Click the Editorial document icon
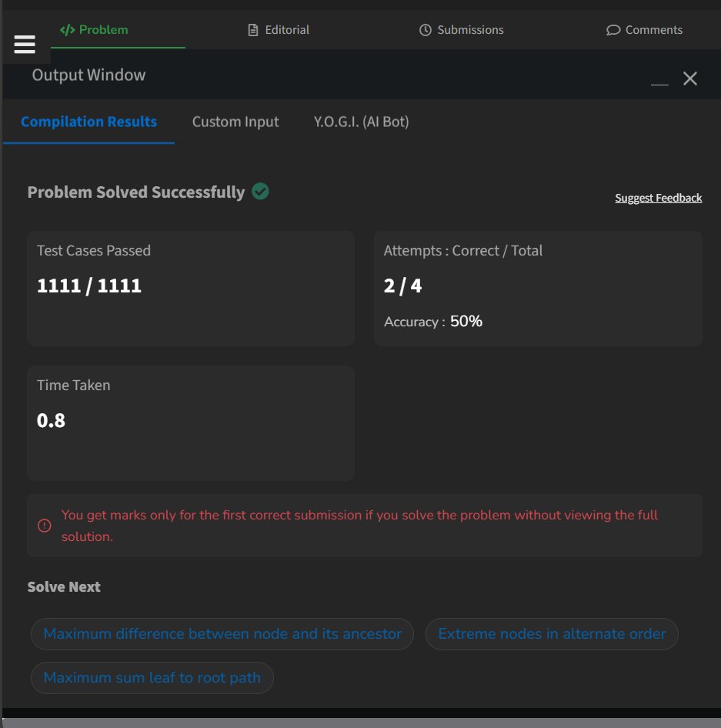Image resolution: width=721 pixels, height=728 pixels. tap(253, 30)
